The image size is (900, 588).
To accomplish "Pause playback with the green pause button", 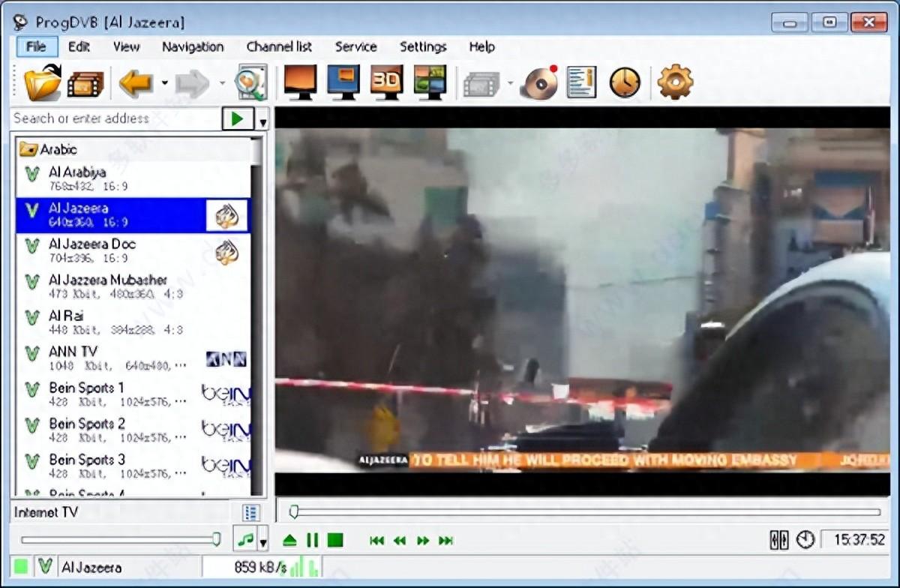I will [313, 540].
